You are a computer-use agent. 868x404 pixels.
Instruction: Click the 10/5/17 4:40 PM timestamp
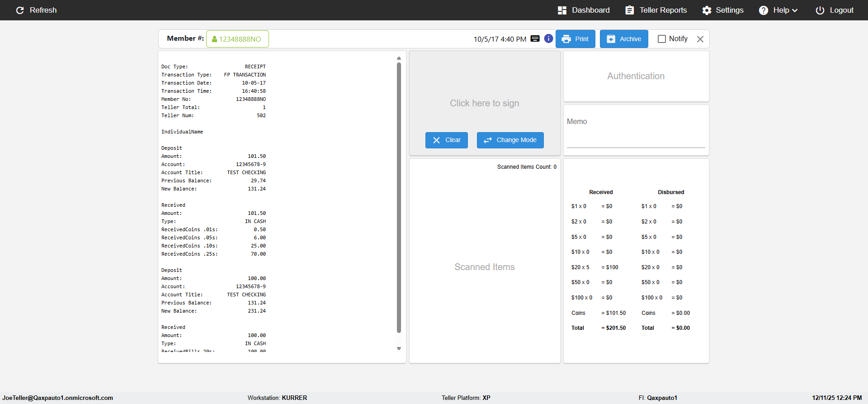click(x=500, y=39)
